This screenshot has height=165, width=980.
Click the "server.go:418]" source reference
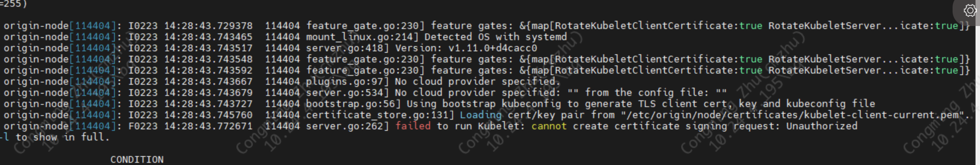[x=347, y=48]
